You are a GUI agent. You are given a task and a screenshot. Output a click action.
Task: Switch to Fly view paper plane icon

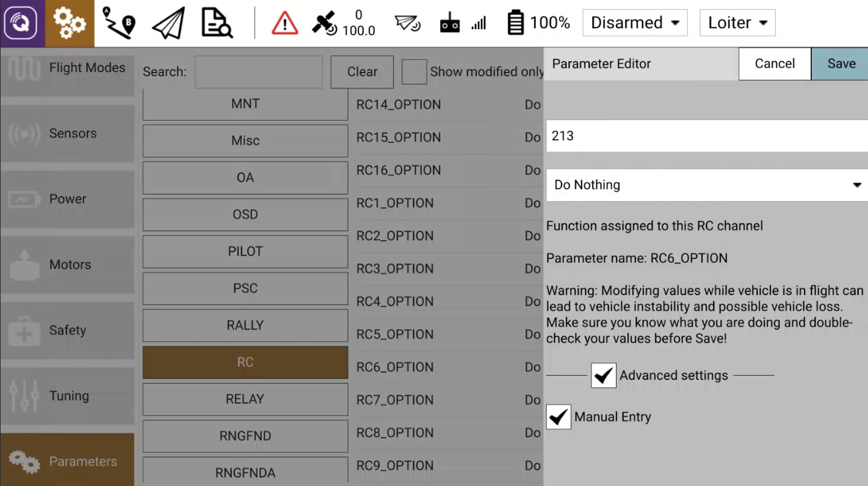point(168,23)
